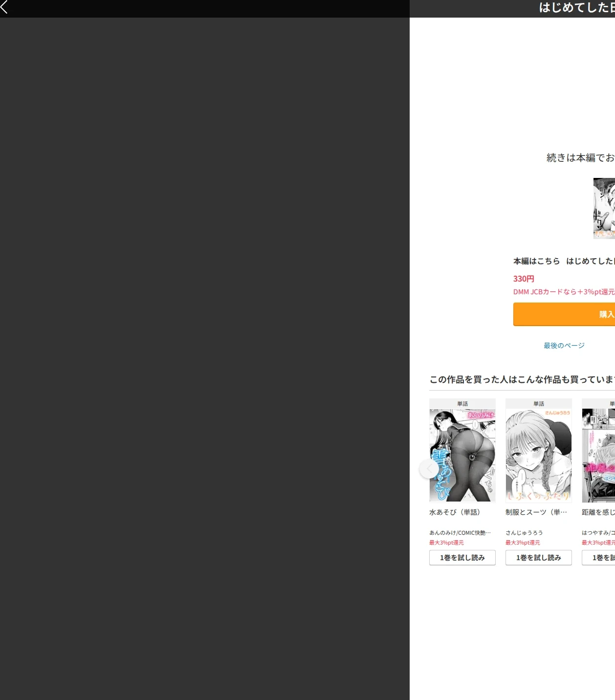Click the はつやすみ author link
This screenshot has width=615, height=700.
point(598,533)
